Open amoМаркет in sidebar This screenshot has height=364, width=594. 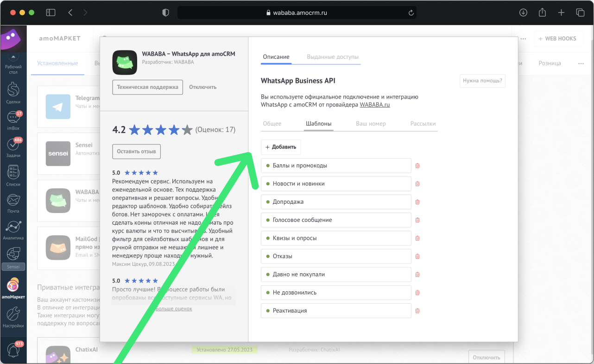(13, 288)
